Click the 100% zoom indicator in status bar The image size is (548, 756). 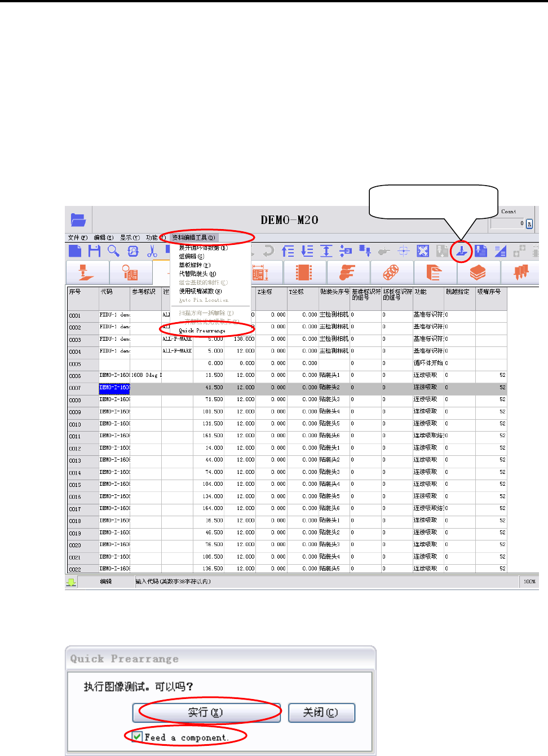click(529, 582)
